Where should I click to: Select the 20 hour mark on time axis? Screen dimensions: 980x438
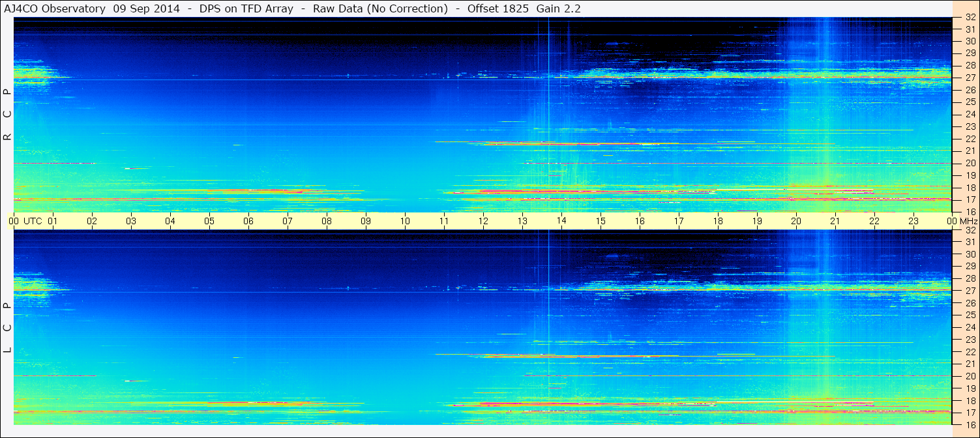tap(796, 221)
